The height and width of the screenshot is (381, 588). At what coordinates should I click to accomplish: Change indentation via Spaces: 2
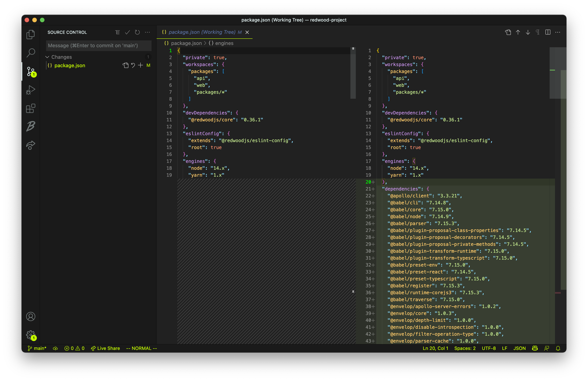[465, 348]
